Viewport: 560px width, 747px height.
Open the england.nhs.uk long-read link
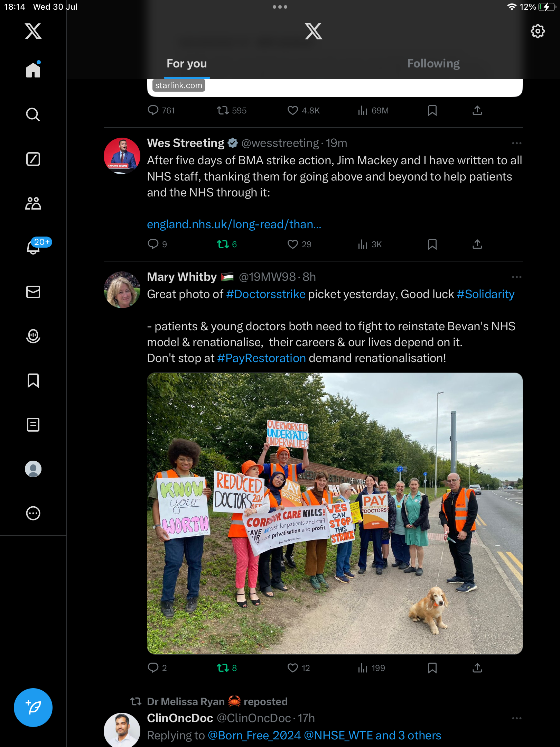point(234,224)
